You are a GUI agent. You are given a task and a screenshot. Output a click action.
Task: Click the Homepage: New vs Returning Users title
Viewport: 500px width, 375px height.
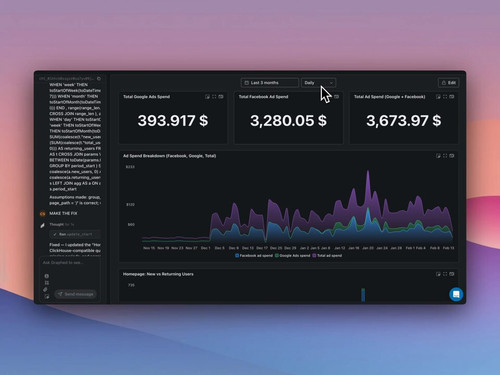coord(158,274)
